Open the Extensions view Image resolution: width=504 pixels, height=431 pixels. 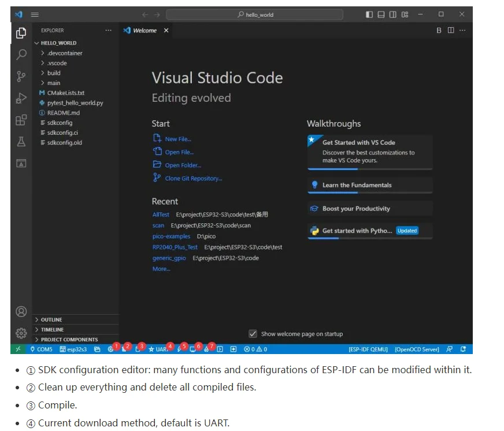21,120
